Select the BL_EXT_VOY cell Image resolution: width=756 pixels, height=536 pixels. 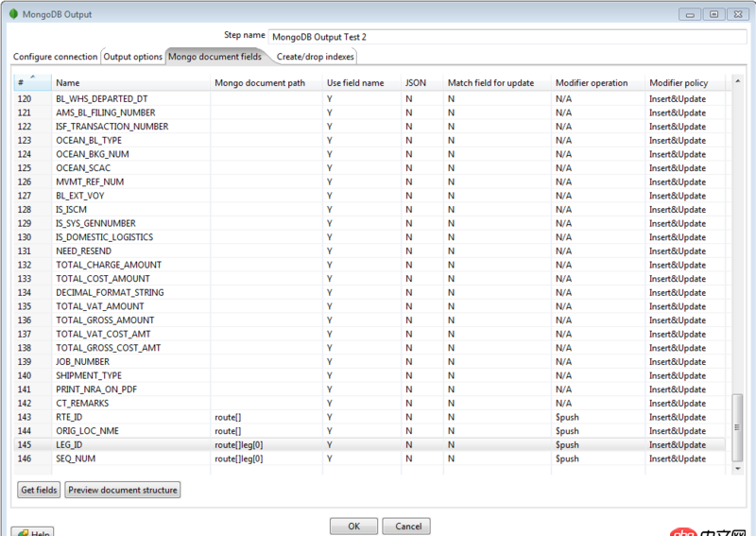(x=130, y=196)
